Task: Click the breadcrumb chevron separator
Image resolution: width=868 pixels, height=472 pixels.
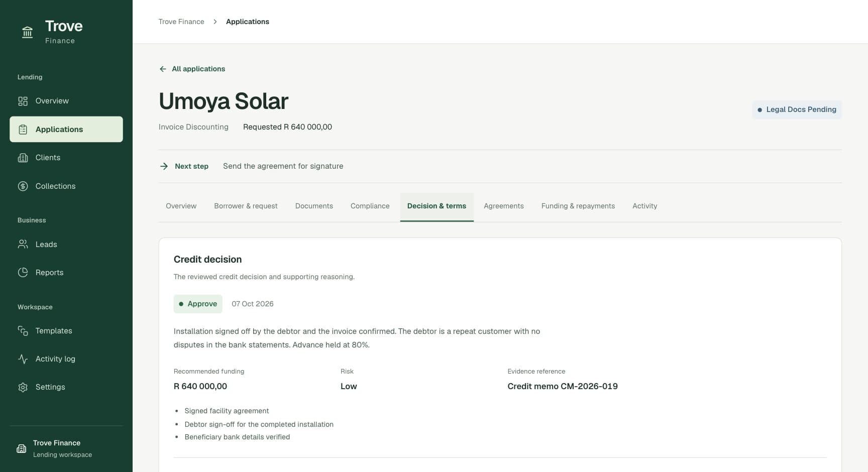Action: [x=215, y=22]
